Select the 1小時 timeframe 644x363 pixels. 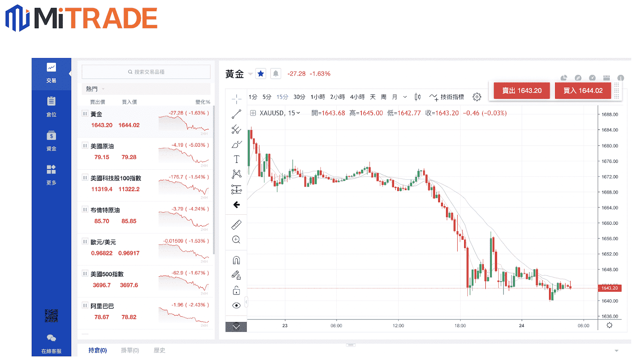pos(318,97)
